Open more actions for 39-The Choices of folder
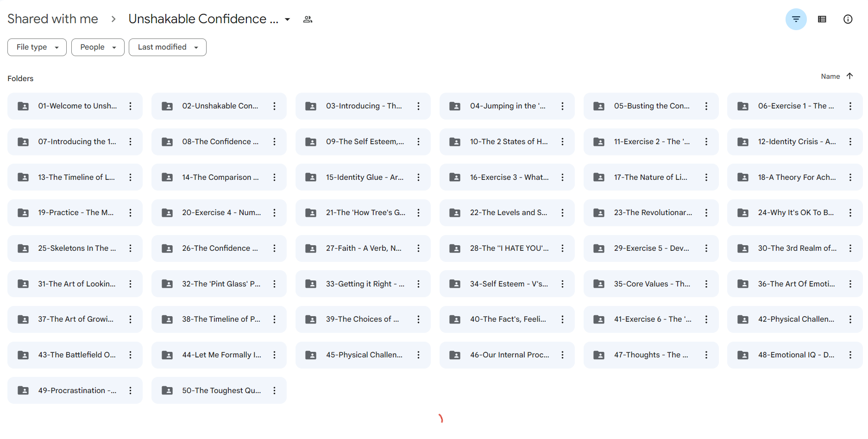This screenshot has height=439, width=868. 419,319
